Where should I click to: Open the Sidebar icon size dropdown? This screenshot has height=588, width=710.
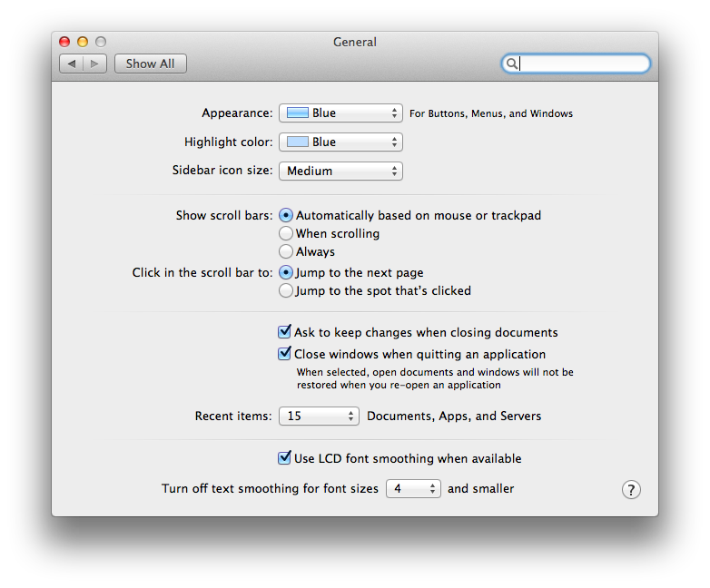pyautogui.click(x=340, y=171)
